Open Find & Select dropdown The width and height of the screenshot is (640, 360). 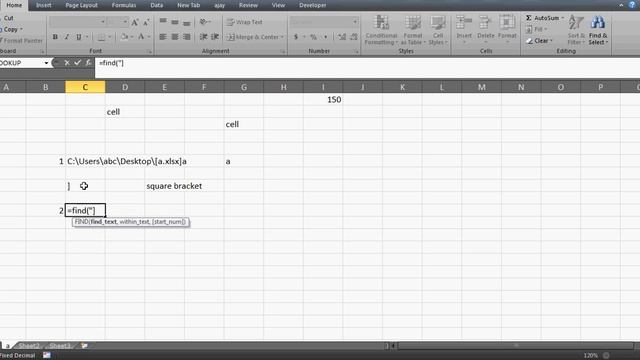click(598, 30)
